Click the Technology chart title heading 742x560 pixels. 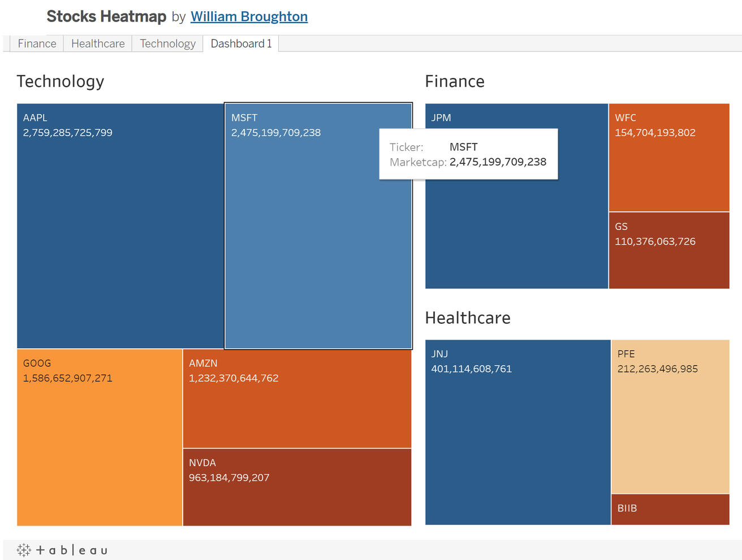[x=61, y=81]
